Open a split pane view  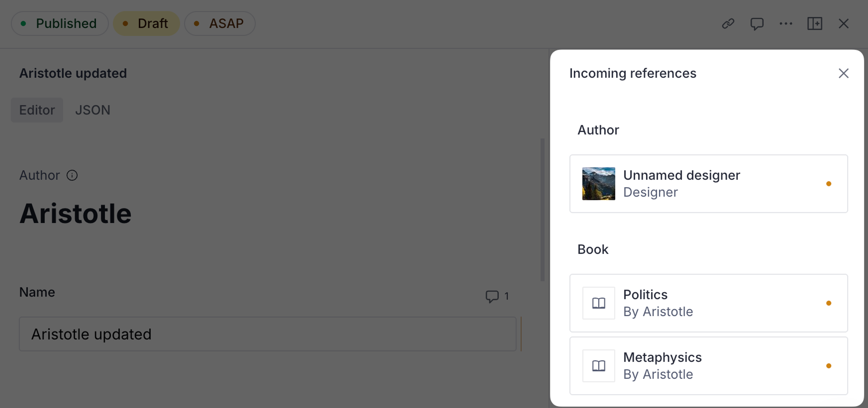click(x=815, y=23)
